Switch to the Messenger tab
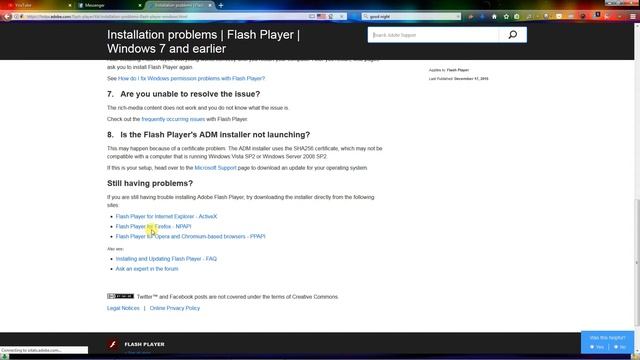 [108, 5]
